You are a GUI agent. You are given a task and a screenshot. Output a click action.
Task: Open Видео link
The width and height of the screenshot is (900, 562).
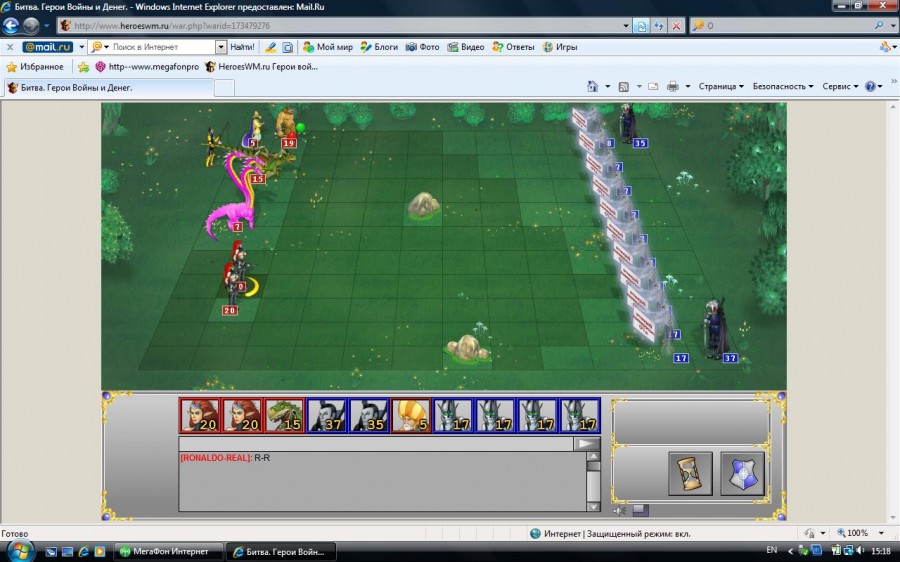[466, 47]
